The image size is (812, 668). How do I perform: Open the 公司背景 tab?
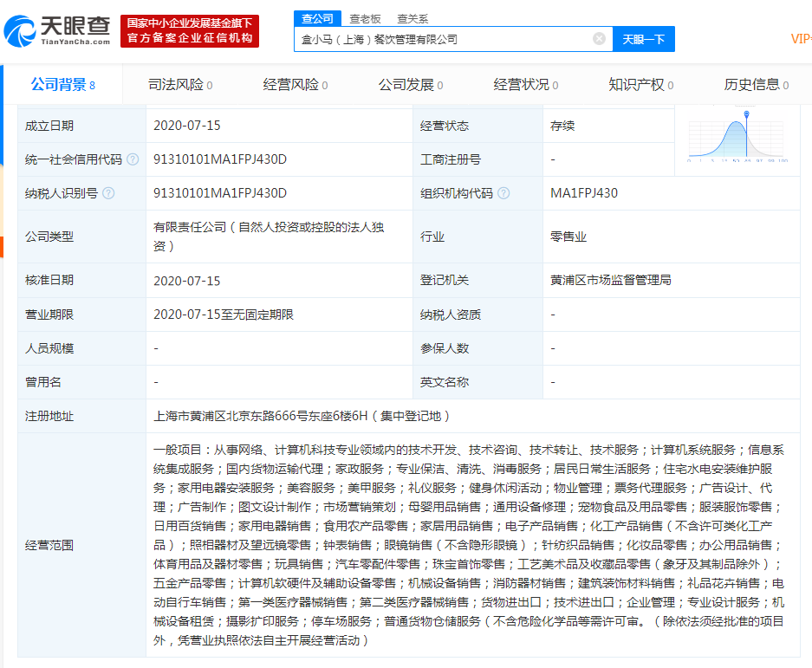point(62,84)
